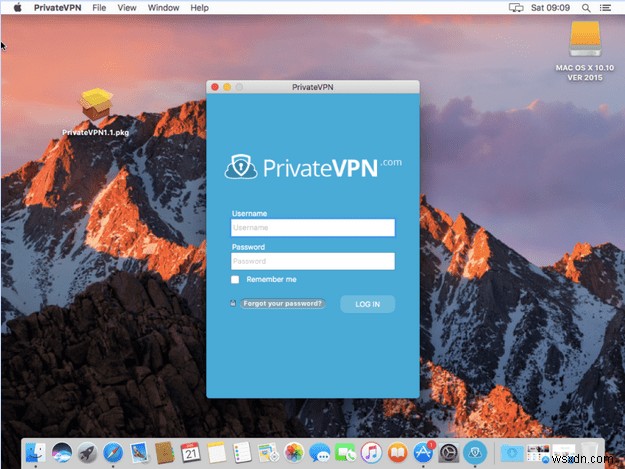Screen dimensions: 625x469
Task: Open screenshots stack beside Downloads in dock
Action: click(x=538, y=453)
